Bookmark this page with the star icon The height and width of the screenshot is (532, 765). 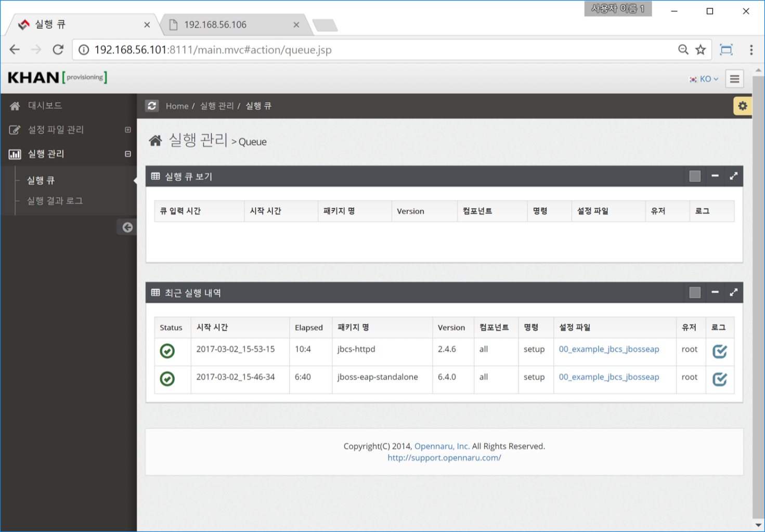(x=701, y=50)
